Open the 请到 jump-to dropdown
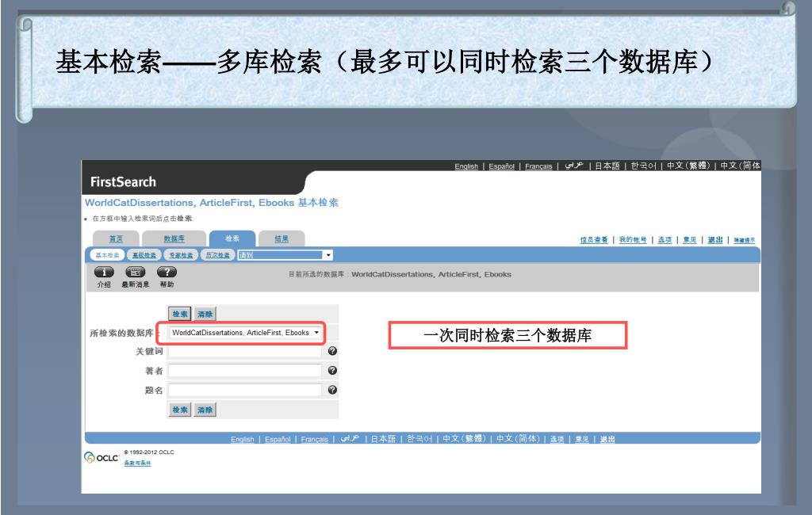The height and width of the screenshot is (515, 812). tap(285, 255)
